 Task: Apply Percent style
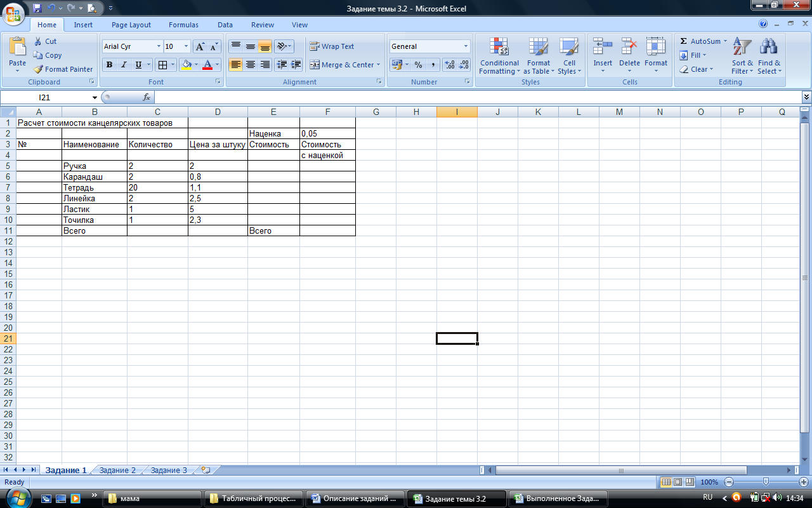pos(418,65)
